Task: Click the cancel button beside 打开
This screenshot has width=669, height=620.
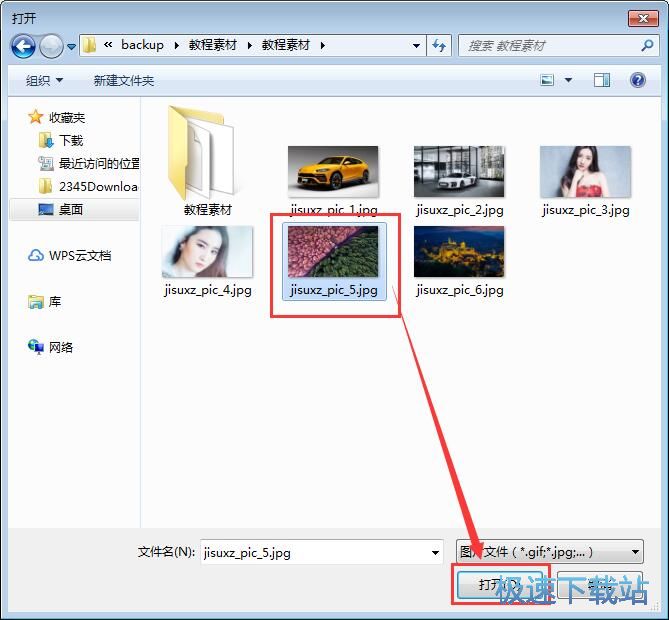Action: click(x=599, y=585)
